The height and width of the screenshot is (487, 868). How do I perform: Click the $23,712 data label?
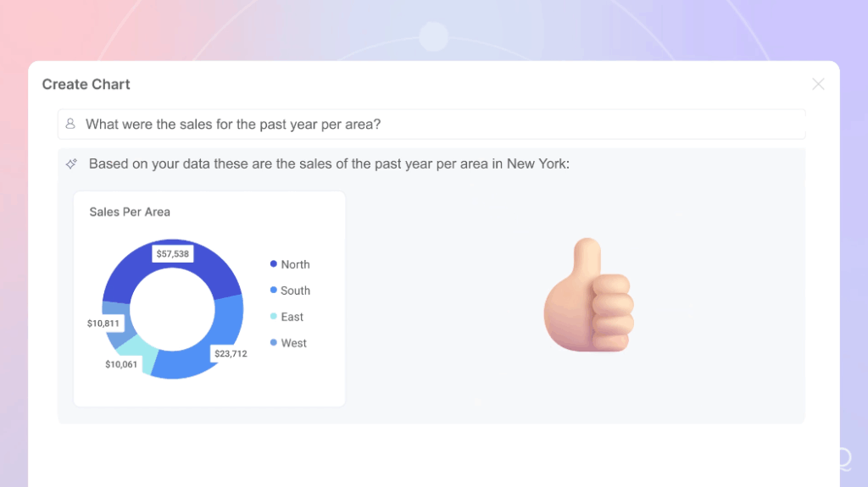230,353
